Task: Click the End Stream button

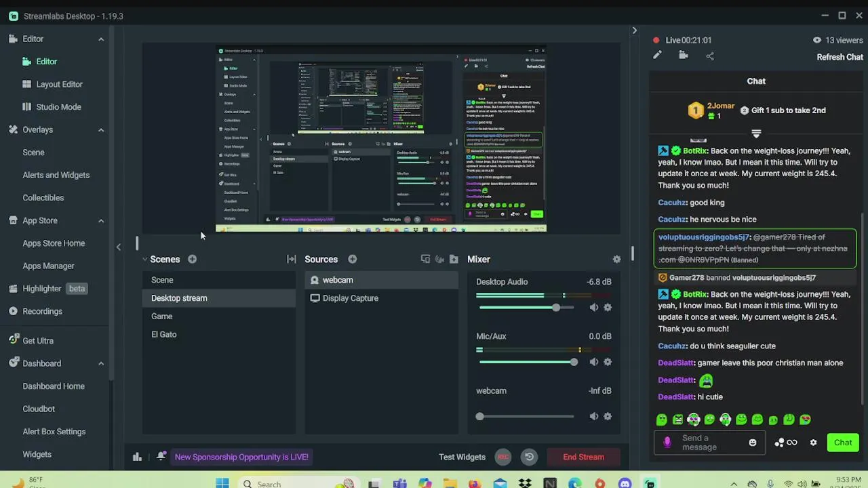Action: 583,457
